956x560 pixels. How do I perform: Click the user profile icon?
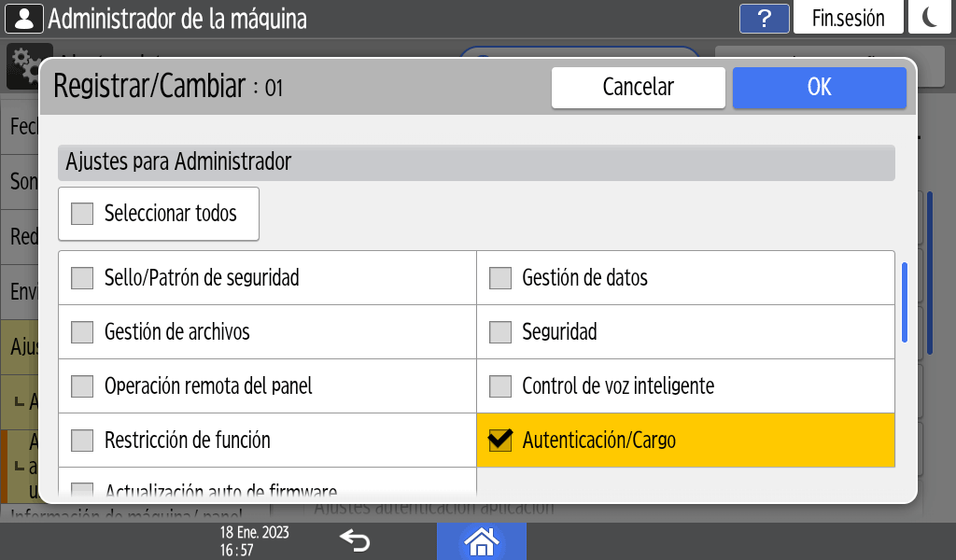point(23,18)
